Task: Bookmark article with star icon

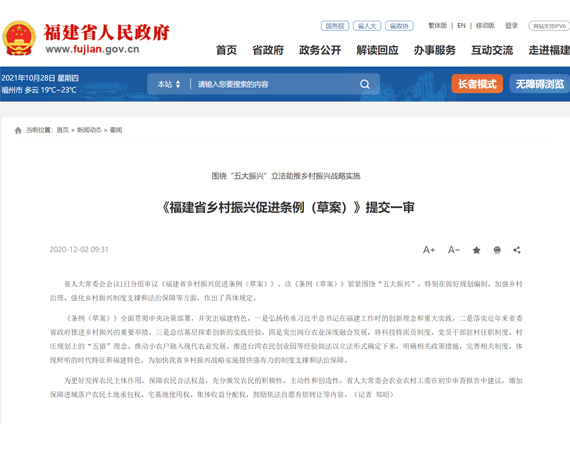Action: tap(476, 250)
